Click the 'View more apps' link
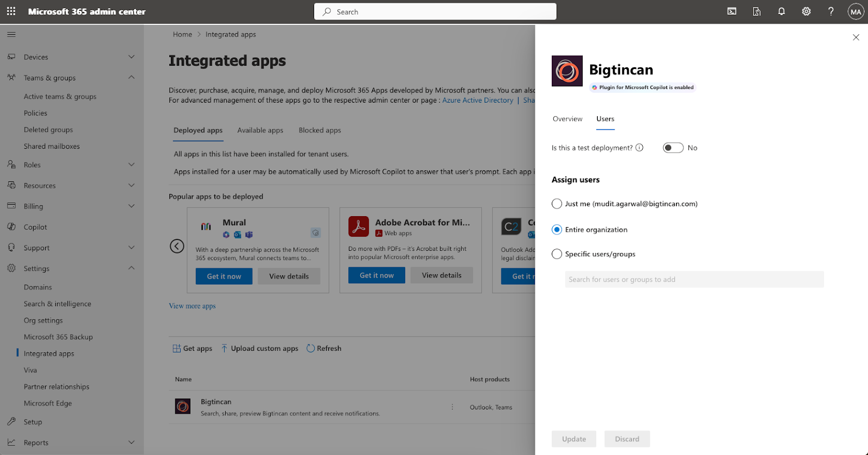 tap(192, 306)
